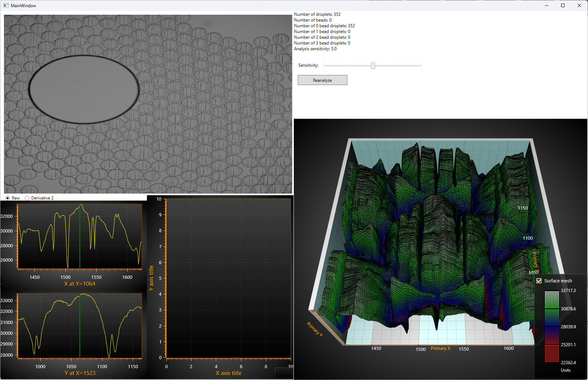
Task: Click the Reanalyze button
Action: pos(322,80)
